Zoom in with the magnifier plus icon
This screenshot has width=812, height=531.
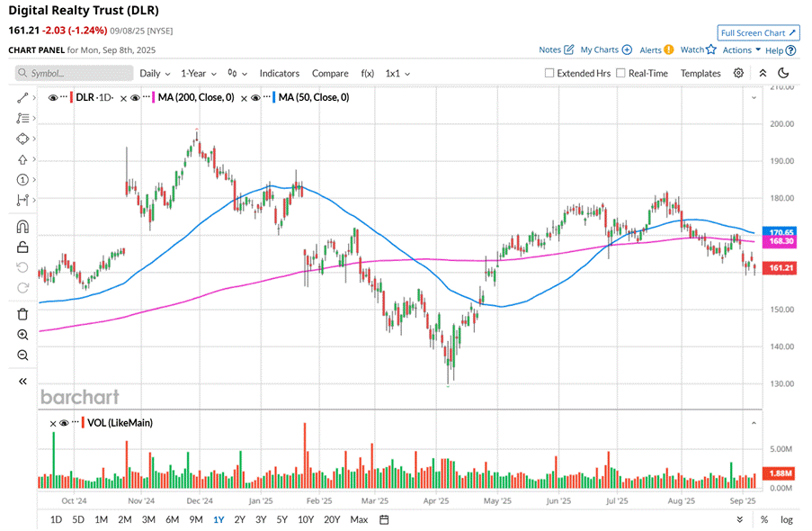[22, 335]
